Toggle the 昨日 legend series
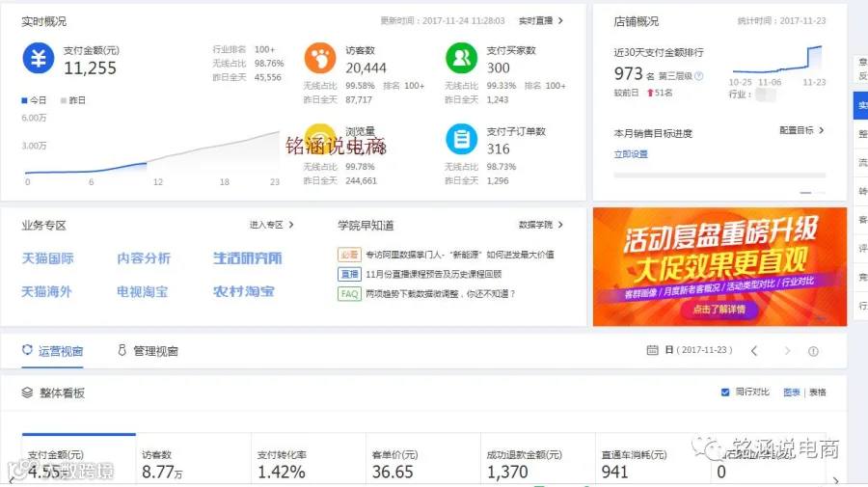The width and height of the screenshot is (868, 487). 73,100
